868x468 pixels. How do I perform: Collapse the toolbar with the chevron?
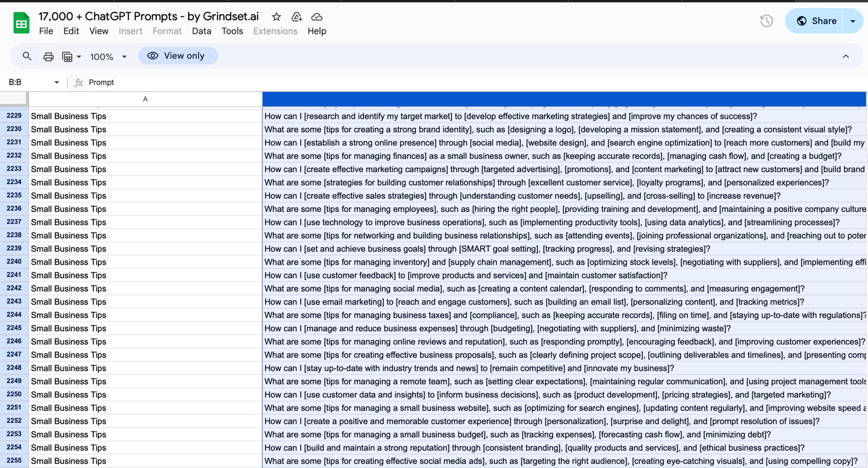click(845, 56)
